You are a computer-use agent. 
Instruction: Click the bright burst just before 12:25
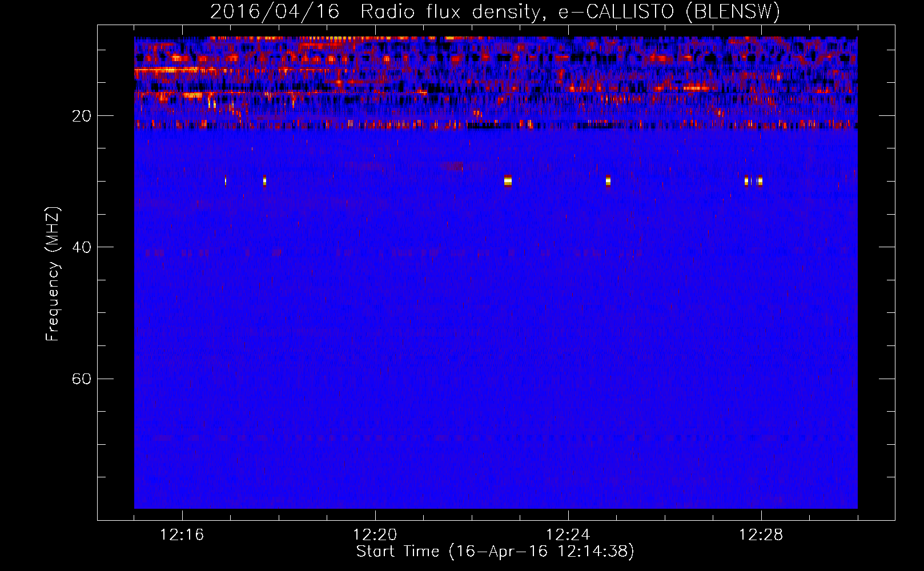(x=608, y=181)
